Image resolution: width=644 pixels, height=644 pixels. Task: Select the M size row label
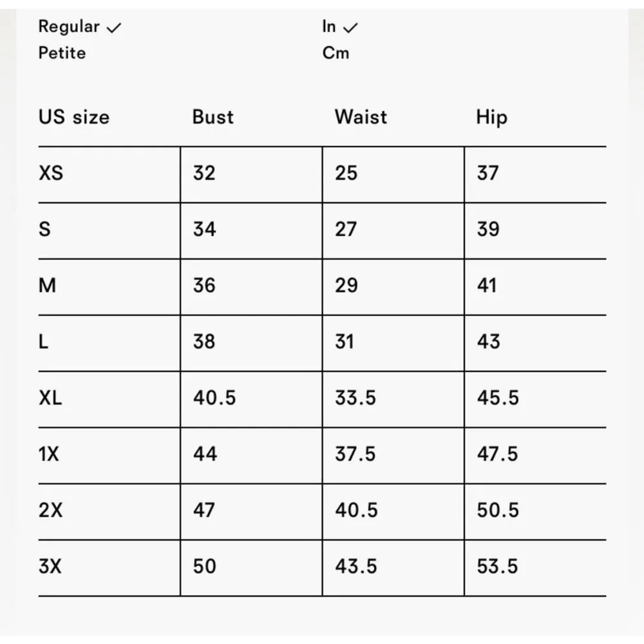point(48,285)
